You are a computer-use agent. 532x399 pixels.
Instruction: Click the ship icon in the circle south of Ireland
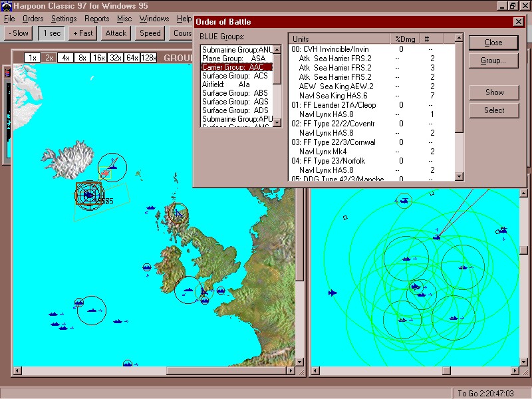pos(188,290)
